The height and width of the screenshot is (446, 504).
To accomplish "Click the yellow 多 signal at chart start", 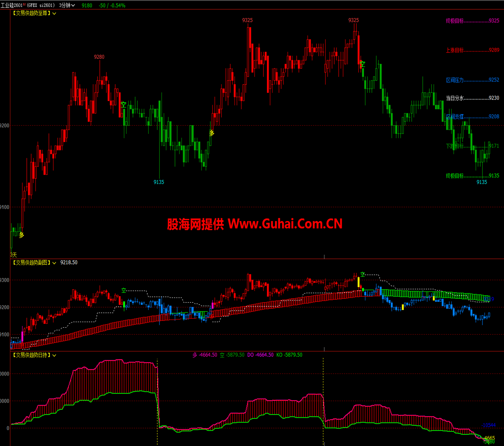I will click(x=22, y=235).
